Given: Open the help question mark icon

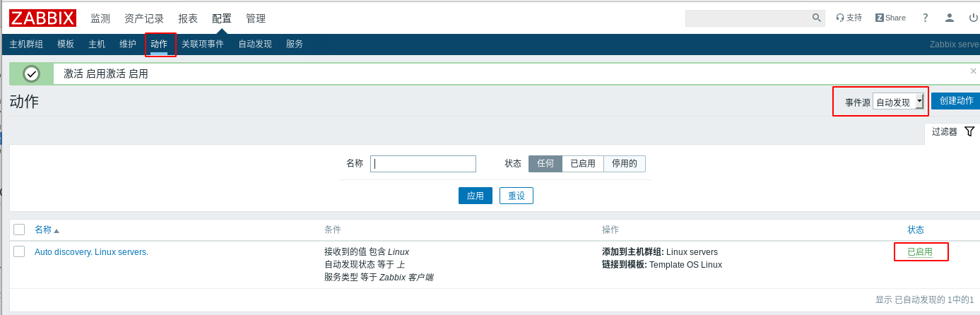Looking at the screenshot, I should 925,18.
